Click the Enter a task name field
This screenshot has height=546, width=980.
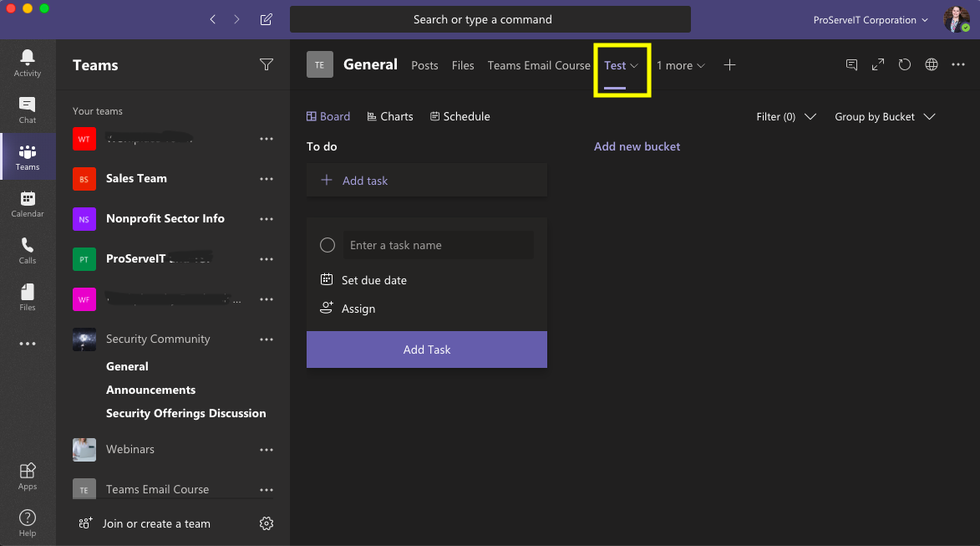(438, 244)
